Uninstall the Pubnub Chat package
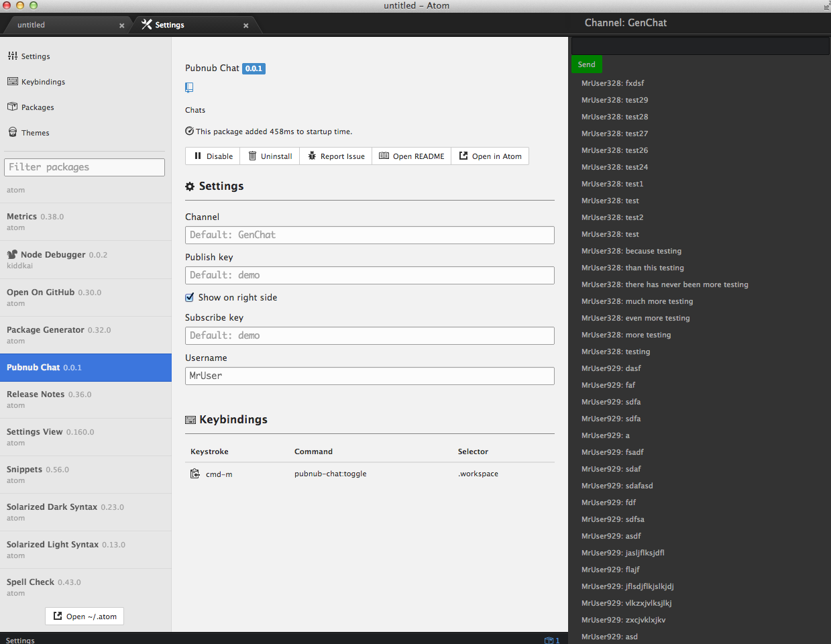Viewport: 831px width, 644px height. (270, 156)
